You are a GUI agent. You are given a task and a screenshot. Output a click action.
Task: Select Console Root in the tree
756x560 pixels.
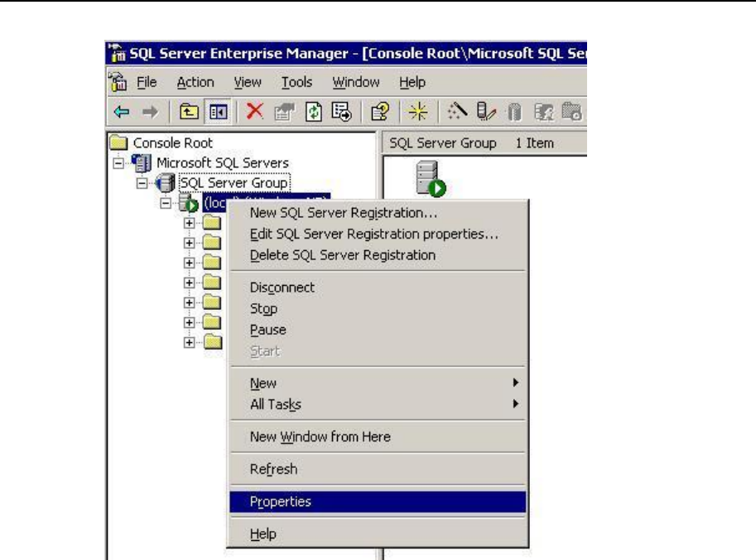172,142
